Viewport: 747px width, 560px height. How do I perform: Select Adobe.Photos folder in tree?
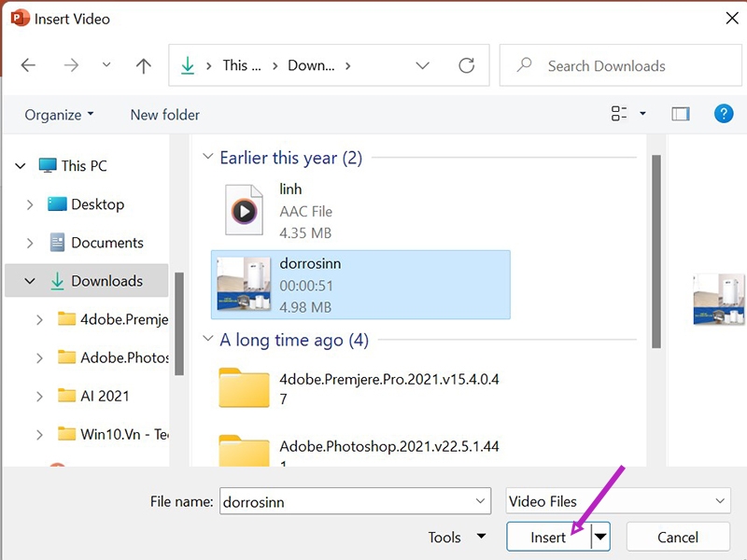click(x=113, y=357)
